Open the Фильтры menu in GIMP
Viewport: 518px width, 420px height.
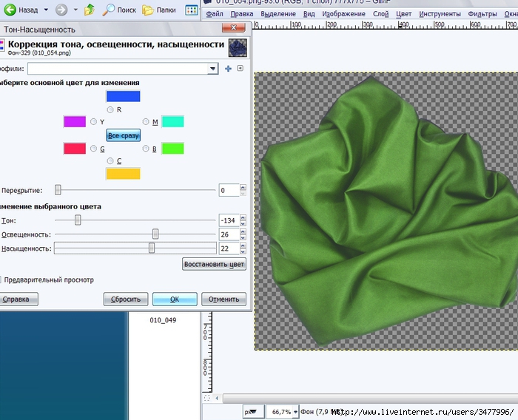(482, 14)
